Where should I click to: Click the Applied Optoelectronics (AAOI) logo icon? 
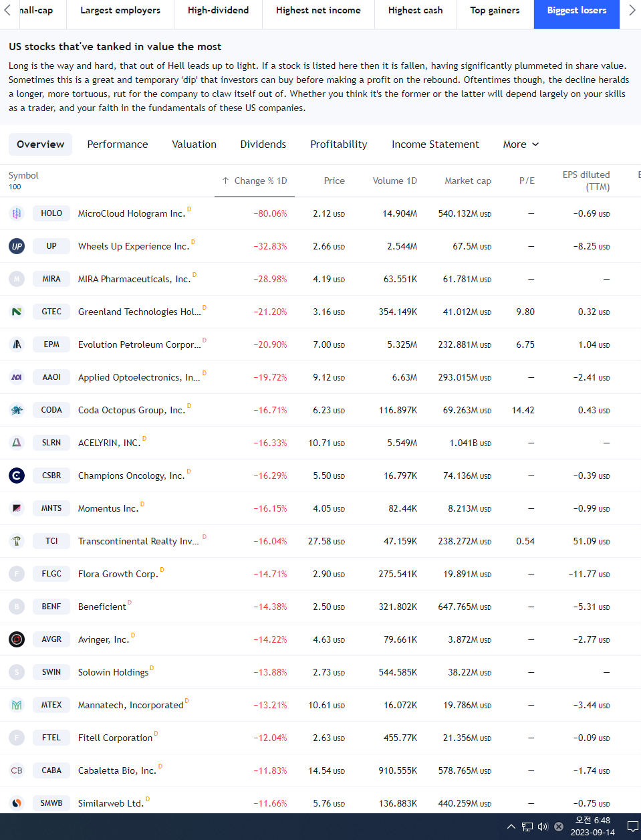point(17,377)
